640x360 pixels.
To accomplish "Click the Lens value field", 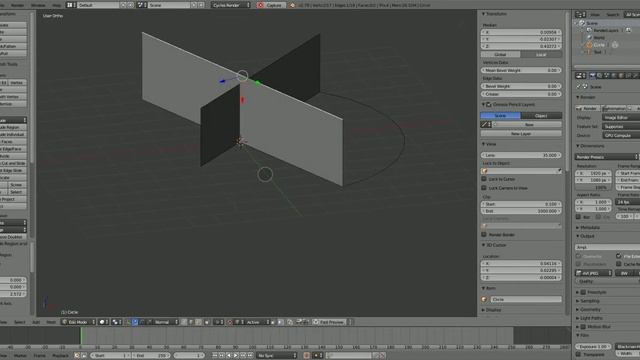I will pos(521,155).
